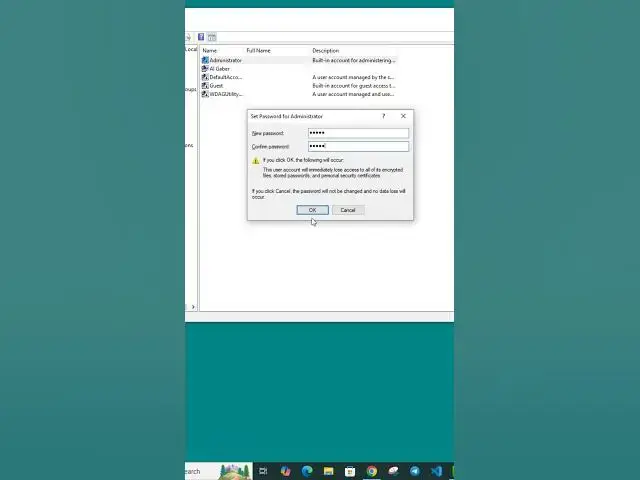Switch to Google Chrome in the taskbar
This screenshot has width=640, height=480.
tap(371, 471)
